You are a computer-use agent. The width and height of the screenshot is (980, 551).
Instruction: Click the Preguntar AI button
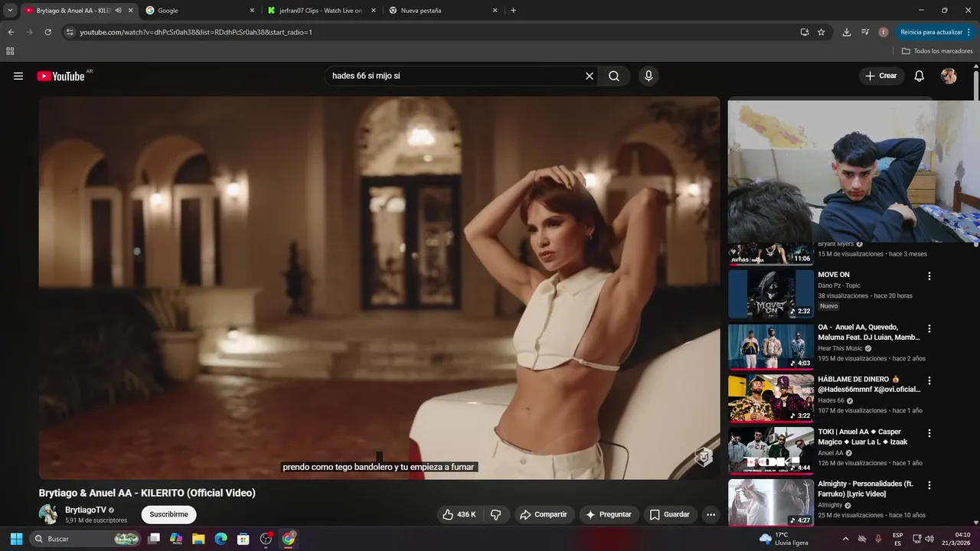tap(609, 514)
